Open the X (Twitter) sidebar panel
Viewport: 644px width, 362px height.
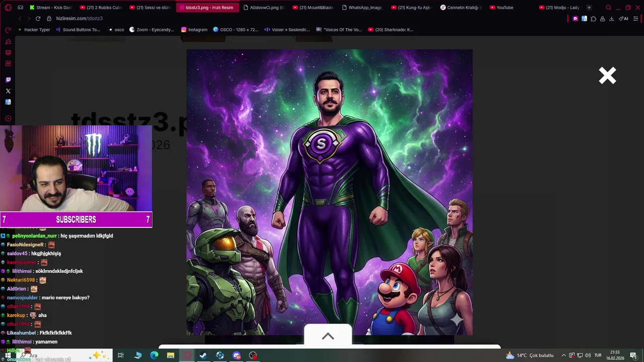[x=8, y=91]
